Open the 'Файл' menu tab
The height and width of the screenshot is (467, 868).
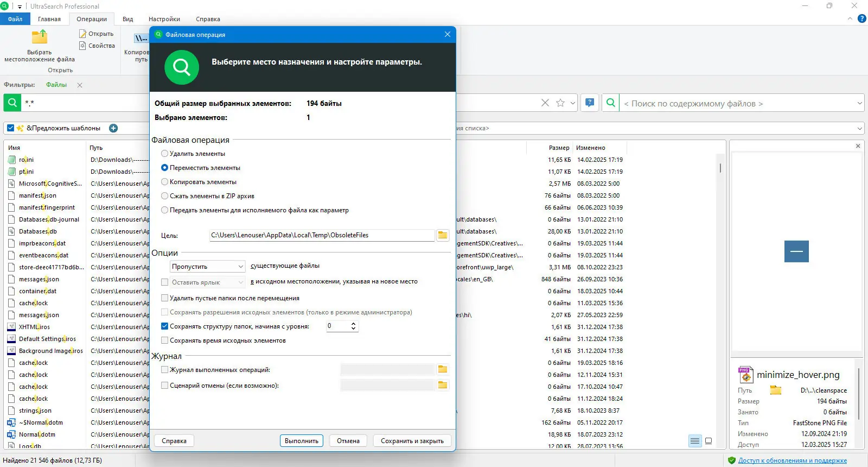tap(15, 19)
